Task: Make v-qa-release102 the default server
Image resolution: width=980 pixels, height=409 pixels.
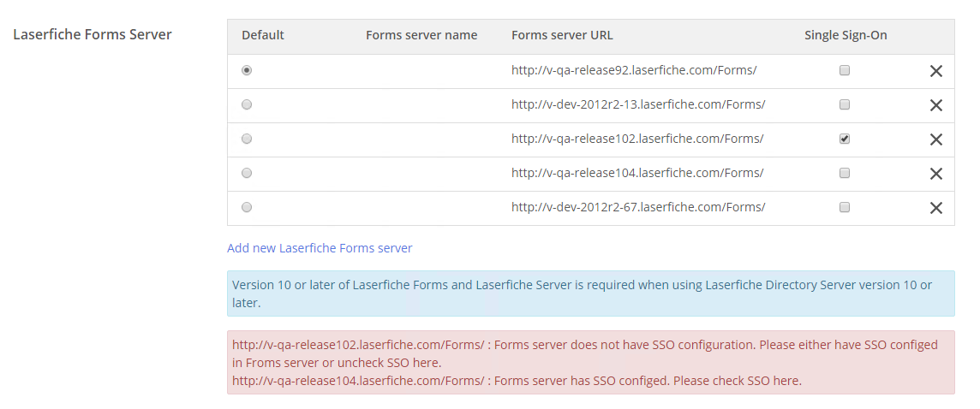Action: (x=247, y=139)
